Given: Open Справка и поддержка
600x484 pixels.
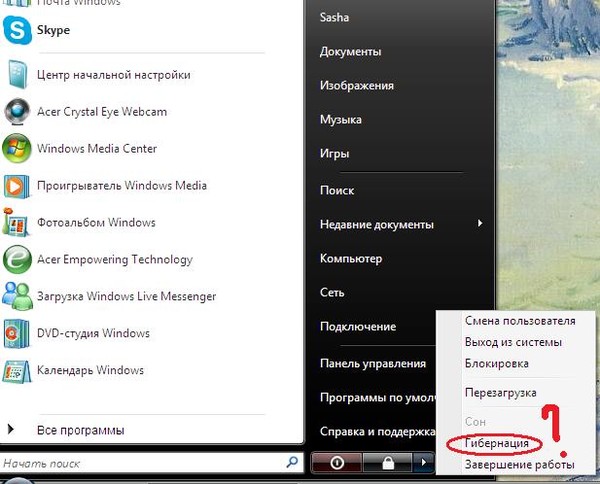Looking at the screenshot, I should [x=377, y=431].
